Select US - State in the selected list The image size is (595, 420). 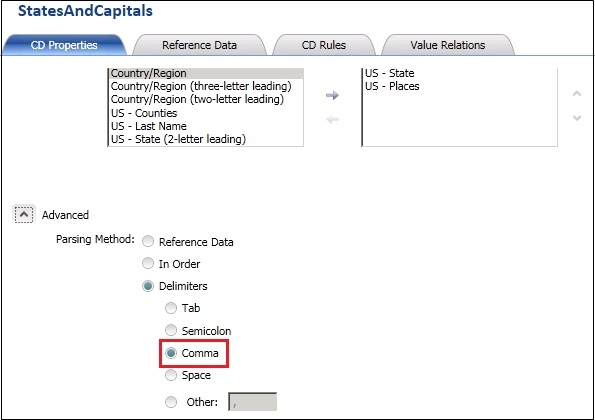tap(460, 73)
